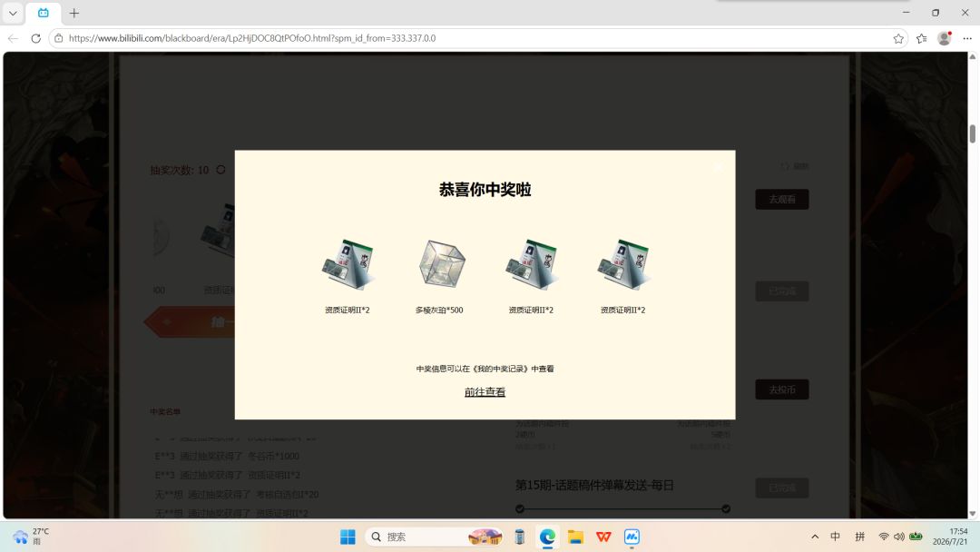
Task: Click the right end marker of 第15期 progress bar
Action: coord(726,508)
